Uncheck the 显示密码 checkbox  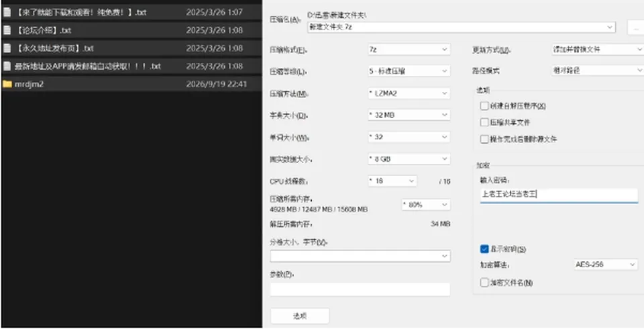click(x=484, y=249)
